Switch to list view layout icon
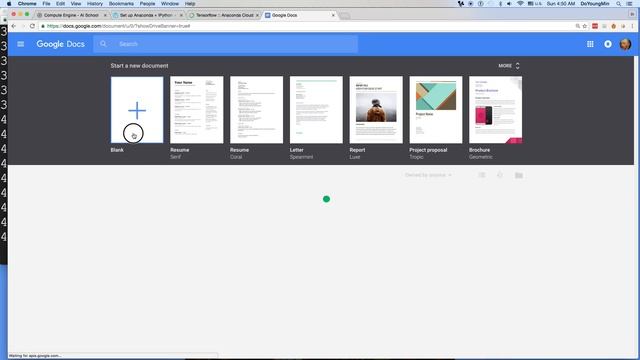 (x=482, y=175)
